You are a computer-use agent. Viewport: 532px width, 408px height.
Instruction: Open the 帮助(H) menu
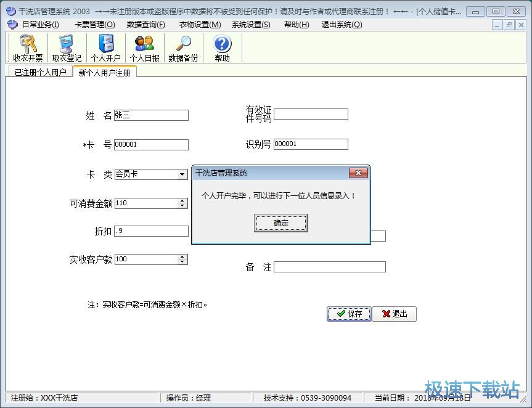[x=297, y=25]
